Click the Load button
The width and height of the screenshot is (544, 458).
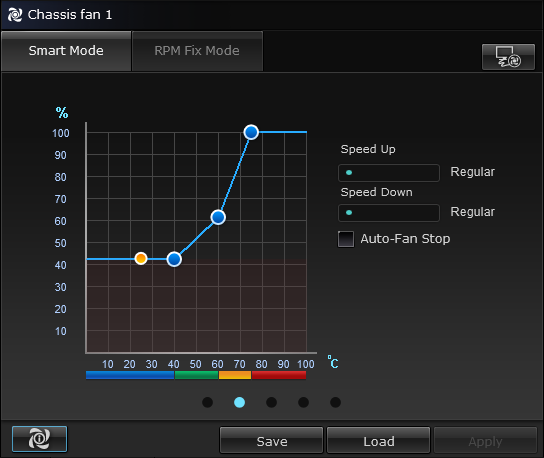click(x=379, y=441)
